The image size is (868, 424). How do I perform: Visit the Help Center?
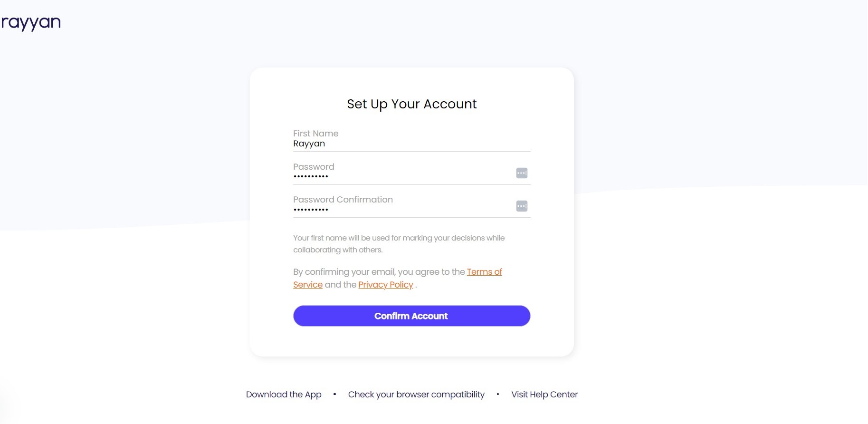(544, 394)
